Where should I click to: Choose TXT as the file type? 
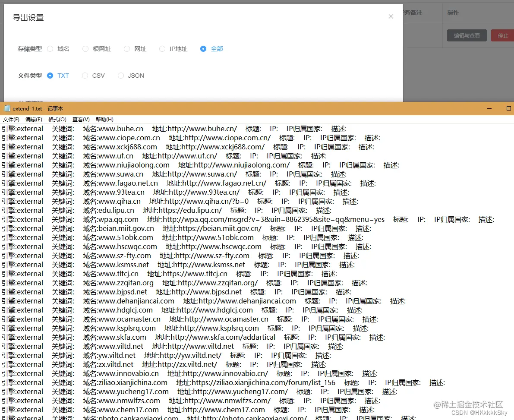tap(50, 76)
